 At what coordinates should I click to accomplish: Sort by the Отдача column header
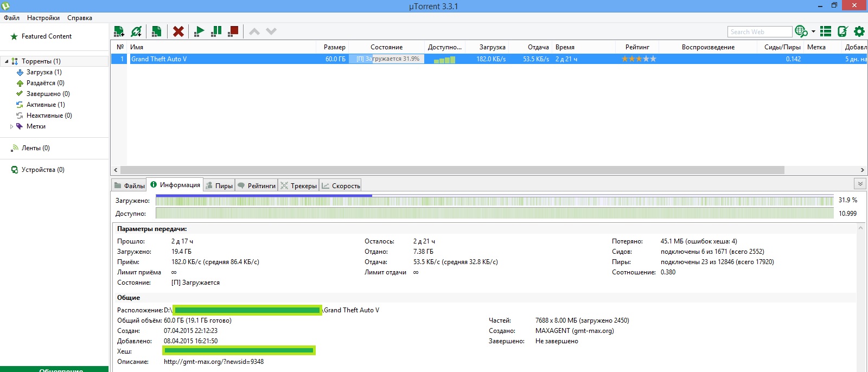point(531,47)
